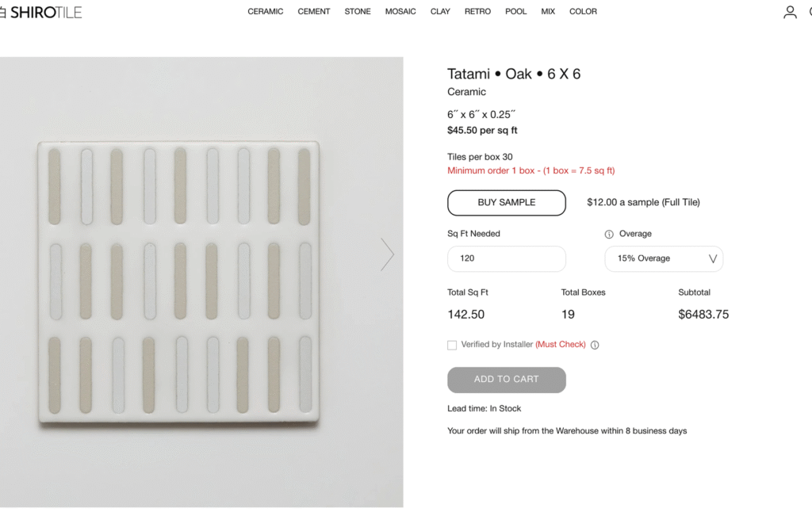Check the Verified by Installer checkbox
Image resolution: width=812 pixels, height=512 pixels.
(x=452, y=345)
